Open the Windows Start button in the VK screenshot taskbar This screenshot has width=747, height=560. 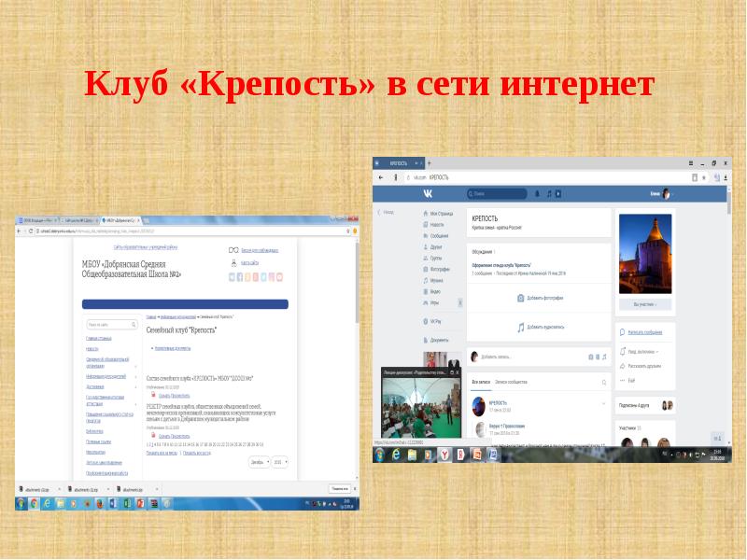[x=380, y=455]
